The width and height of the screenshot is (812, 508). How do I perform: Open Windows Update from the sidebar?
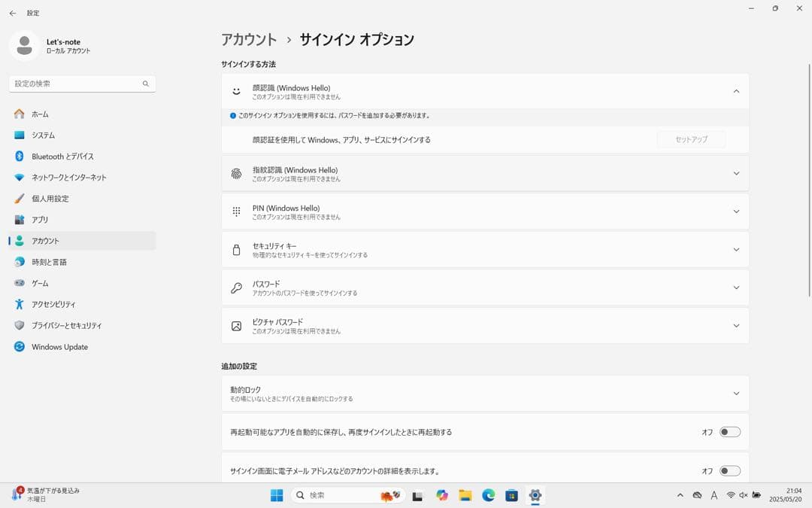(60, 346)
